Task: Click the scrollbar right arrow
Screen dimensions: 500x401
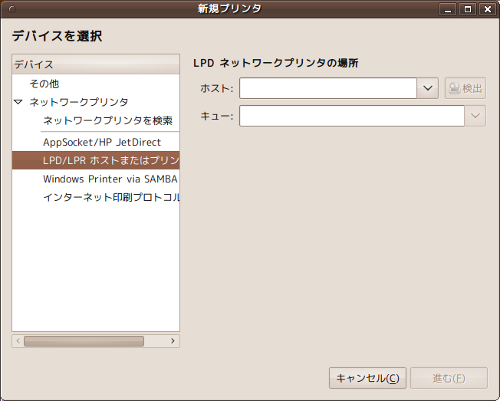Action: [x=173, y=341]
